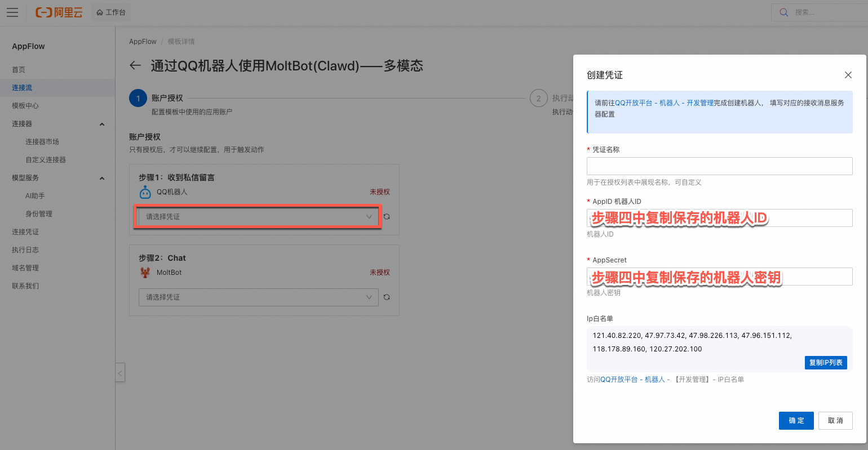Open QQ开放平台 - 机器人 link below IP list
The image size is (868, 450).
pos(633,380)
